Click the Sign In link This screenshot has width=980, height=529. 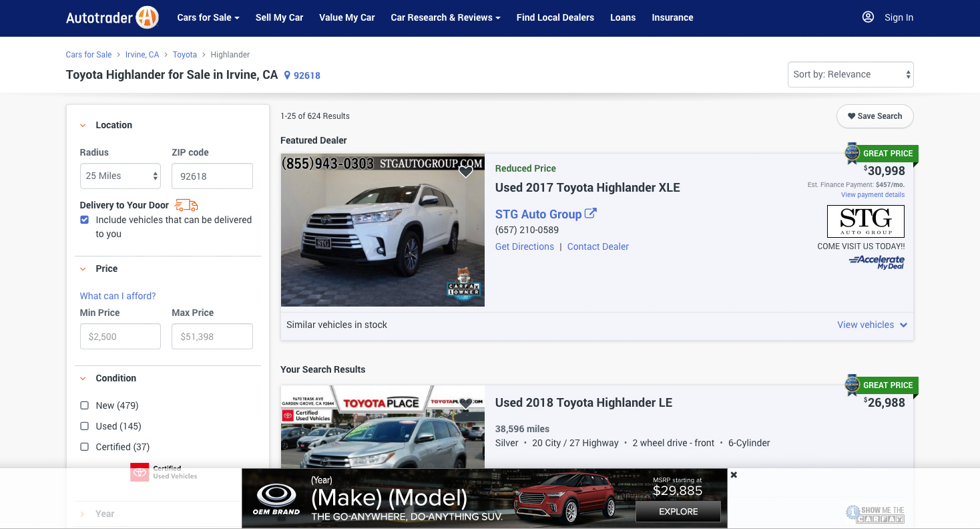(x=899, y=17)
